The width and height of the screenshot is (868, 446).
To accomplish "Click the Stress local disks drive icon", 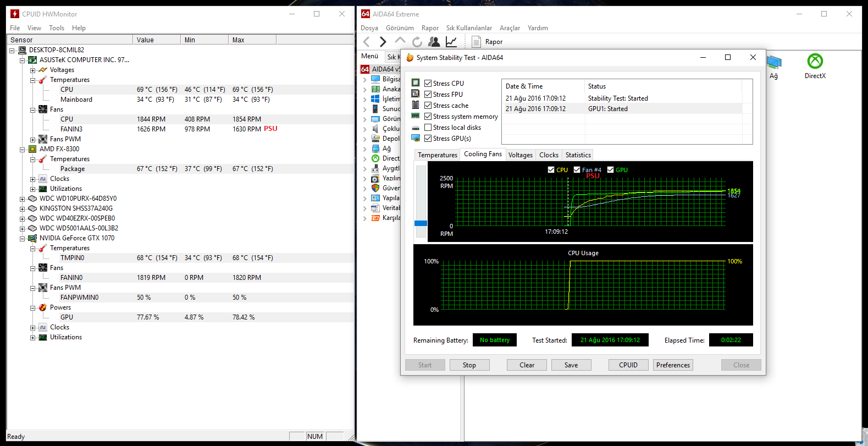I will pyautogui.click(x=416, y=128).
